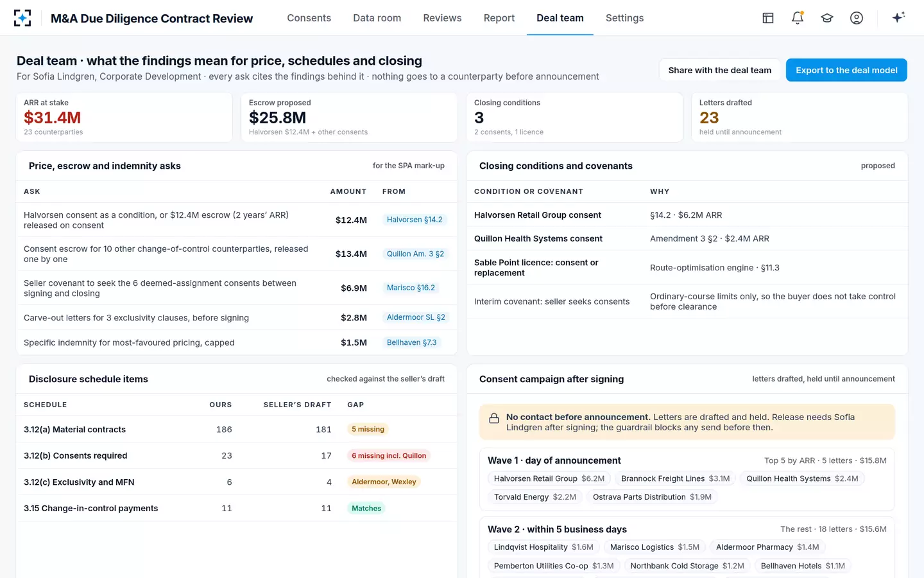Click Sable Point licence condition row
Image resolution: width=924 pixels, height=578 pixels.
(x=687, y=268)
